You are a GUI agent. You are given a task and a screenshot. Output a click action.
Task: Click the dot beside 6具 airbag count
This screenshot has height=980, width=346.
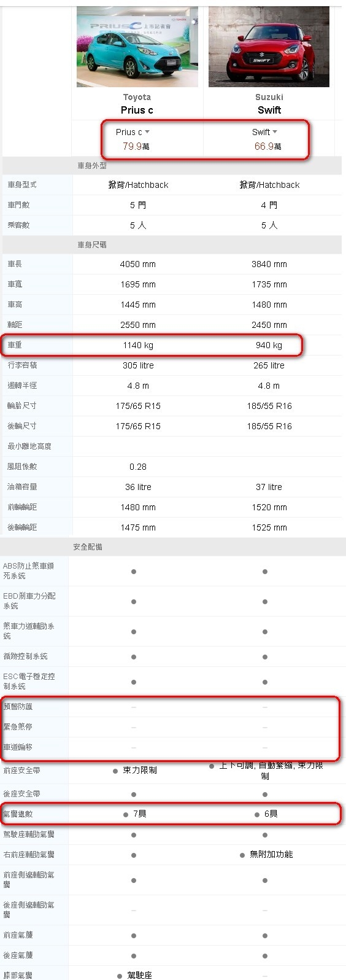coord(257,815)
